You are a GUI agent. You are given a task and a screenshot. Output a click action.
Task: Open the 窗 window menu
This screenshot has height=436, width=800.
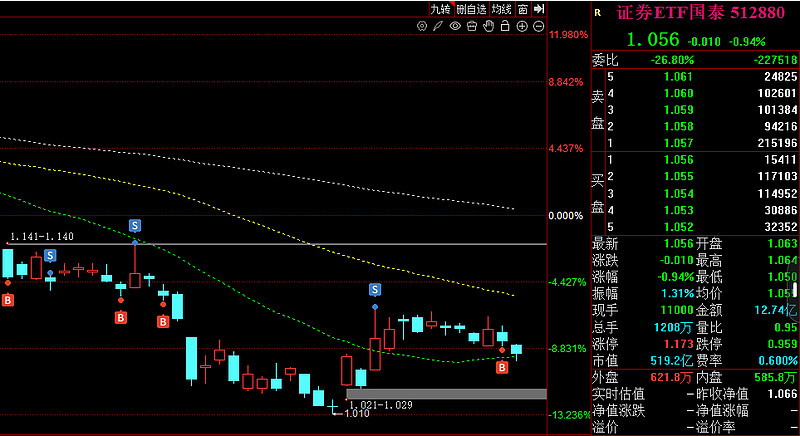point(523,9)
